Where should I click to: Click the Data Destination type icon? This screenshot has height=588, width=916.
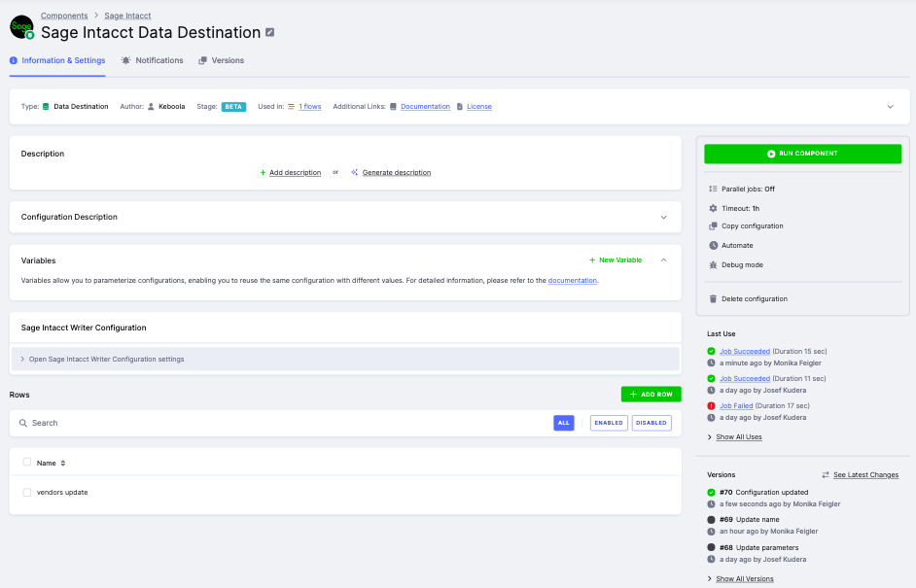pyautogui.click(x=46, y=107)
